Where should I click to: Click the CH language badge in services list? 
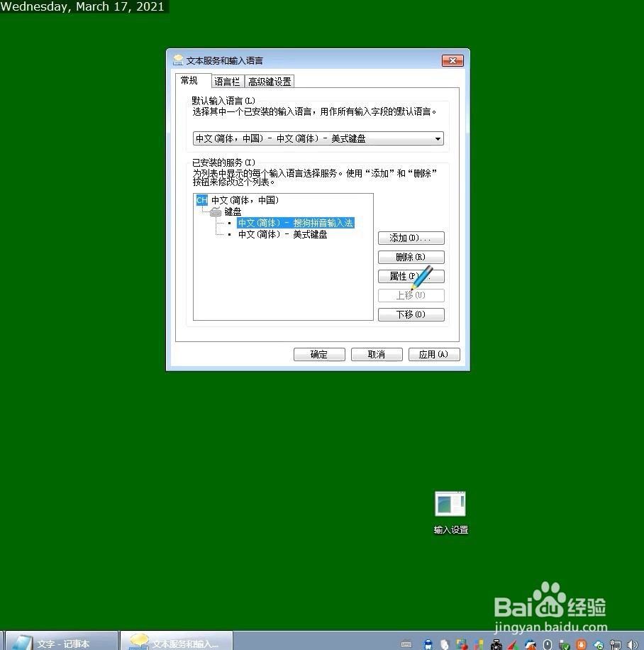(202, 200)
